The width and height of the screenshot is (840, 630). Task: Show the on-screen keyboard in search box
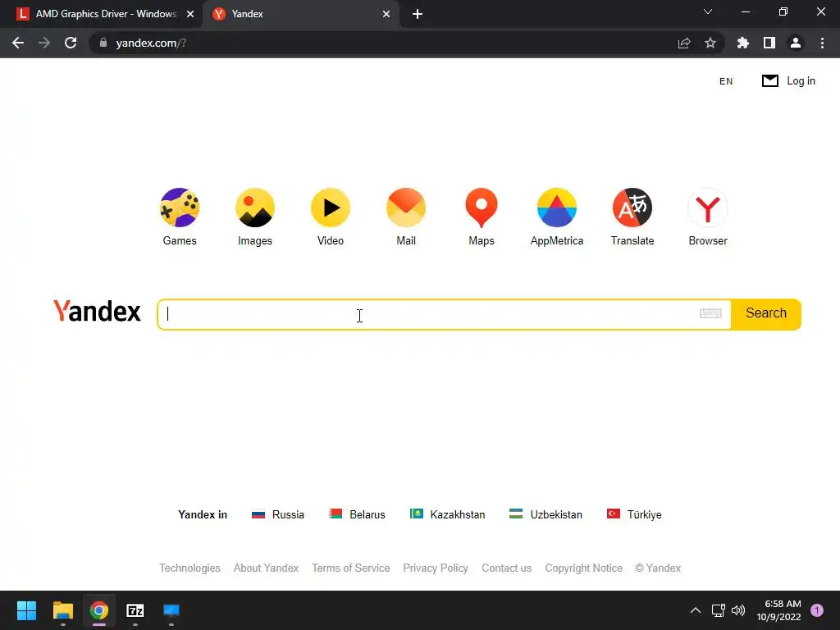click(x=711, y=313)
